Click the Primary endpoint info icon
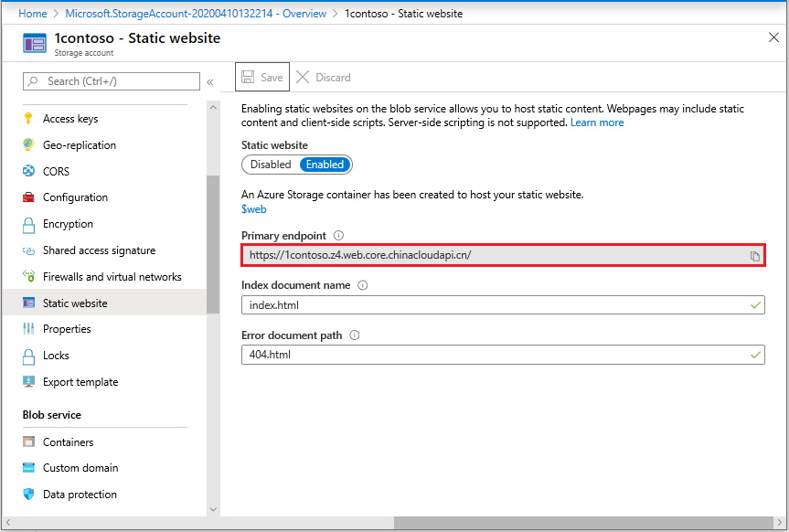 (338, 235)
